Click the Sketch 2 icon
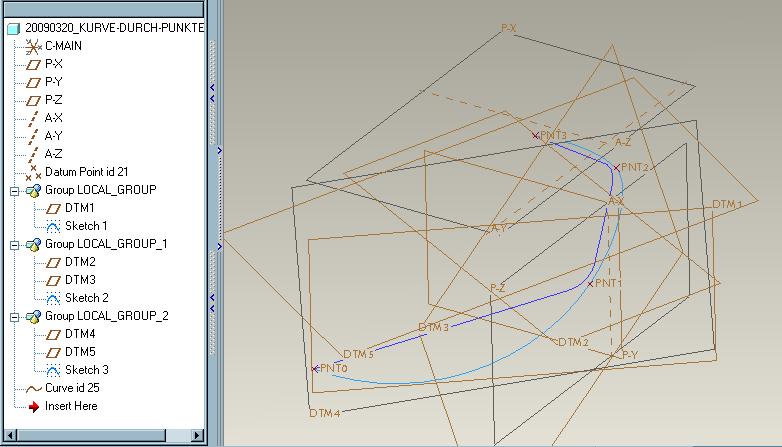Screen dimensions: 782x447 53,298
